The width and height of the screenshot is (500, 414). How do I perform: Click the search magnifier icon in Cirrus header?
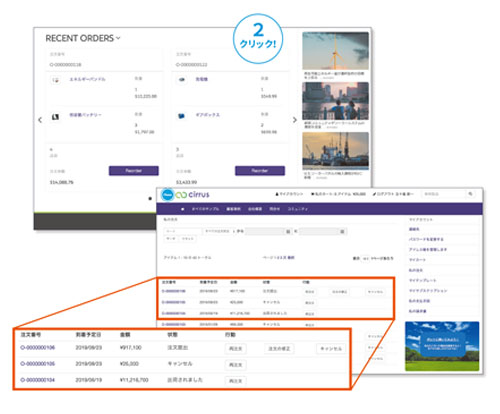coord(470,194)
